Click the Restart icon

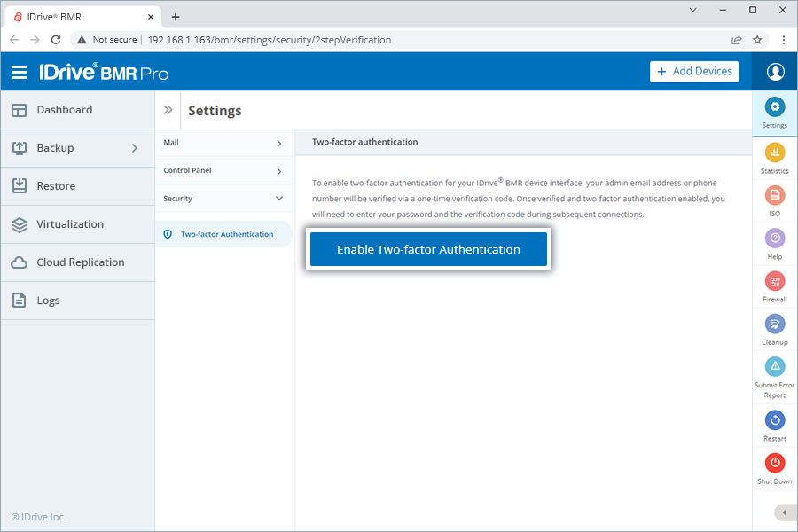click(x=775, y=420)
